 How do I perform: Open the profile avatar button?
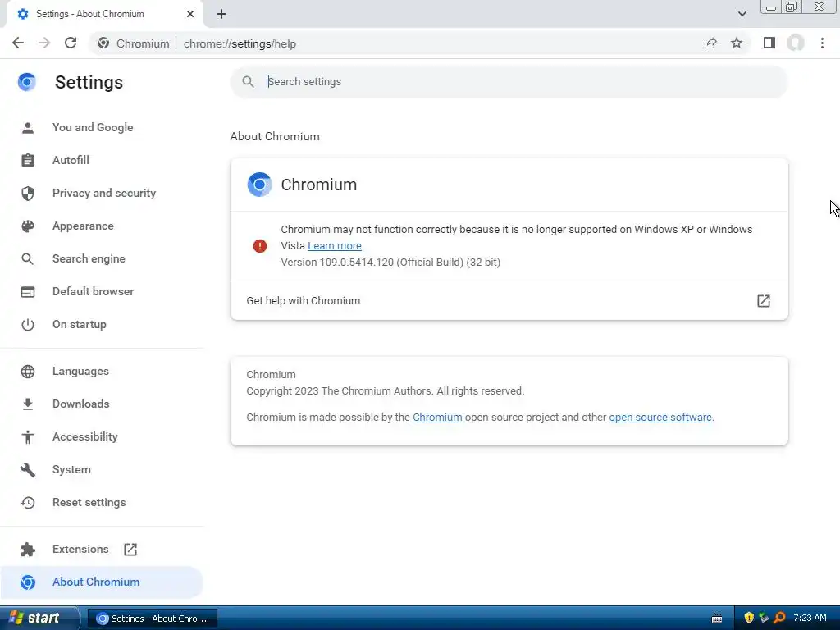coord(796,43)
